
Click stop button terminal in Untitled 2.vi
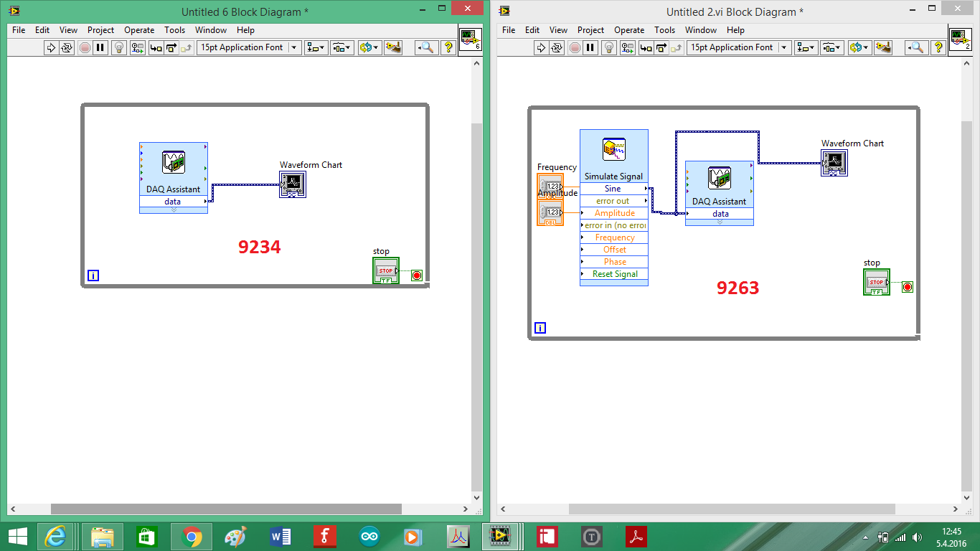pyautogui.click(x=877, y=282)
